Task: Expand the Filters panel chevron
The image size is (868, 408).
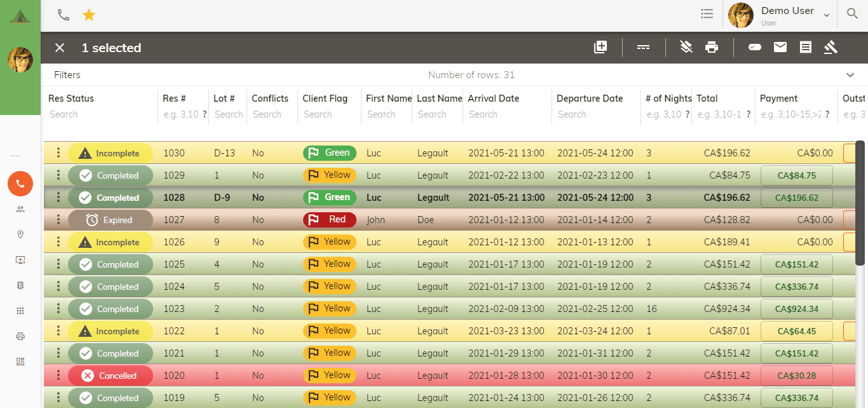Action: pos(850,75)
